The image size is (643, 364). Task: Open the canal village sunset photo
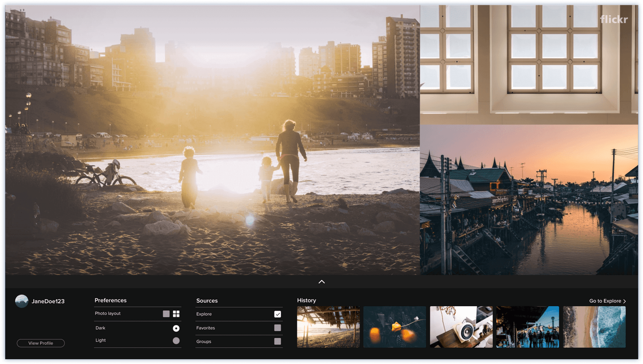pyautogui.click(x=529, y=200)
